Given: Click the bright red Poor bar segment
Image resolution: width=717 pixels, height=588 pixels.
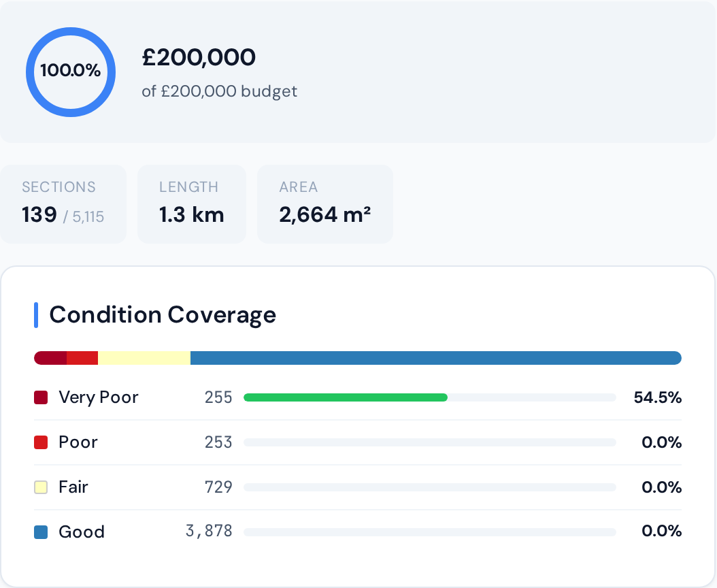Looking at the screenshot, I should 82,358.
